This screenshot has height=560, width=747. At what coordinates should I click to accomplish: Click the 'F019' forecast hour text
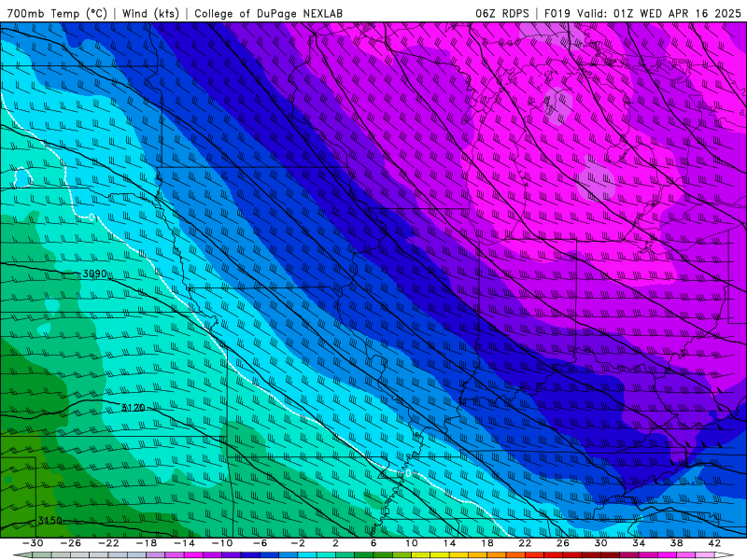point(557,13)
